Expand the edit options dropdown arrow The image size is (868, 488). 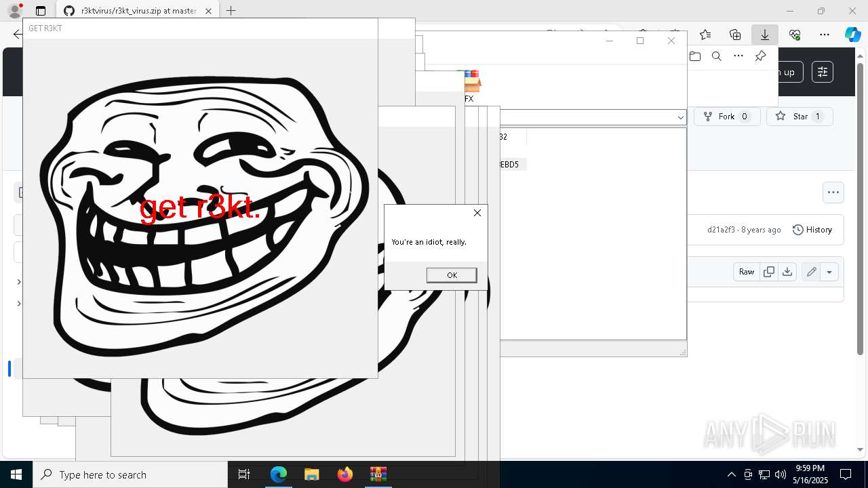(x=829, y=272)
